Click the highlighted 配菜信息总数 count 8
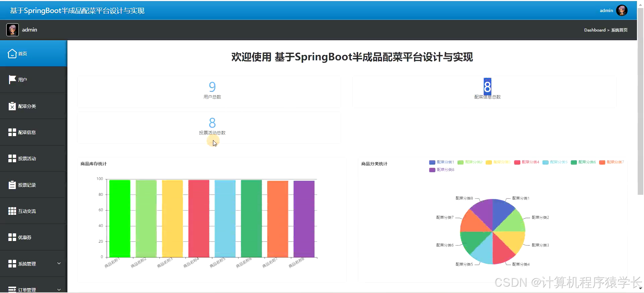 tap(487, 87)
